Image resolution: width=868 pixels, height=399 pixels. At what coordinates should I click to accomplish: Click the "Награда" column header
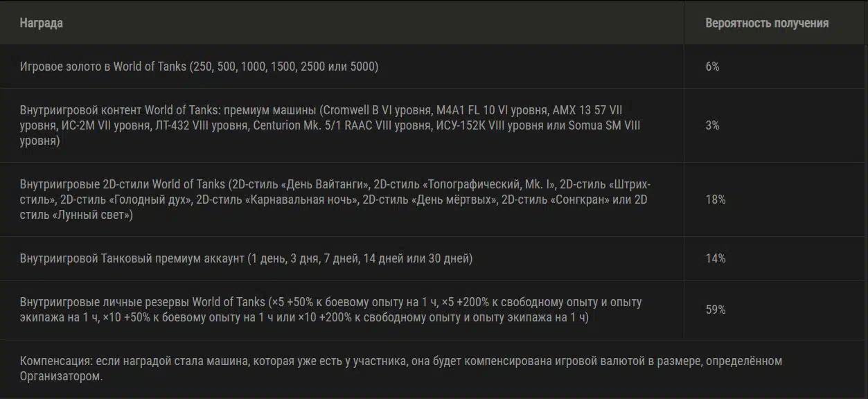pos(41,23)
